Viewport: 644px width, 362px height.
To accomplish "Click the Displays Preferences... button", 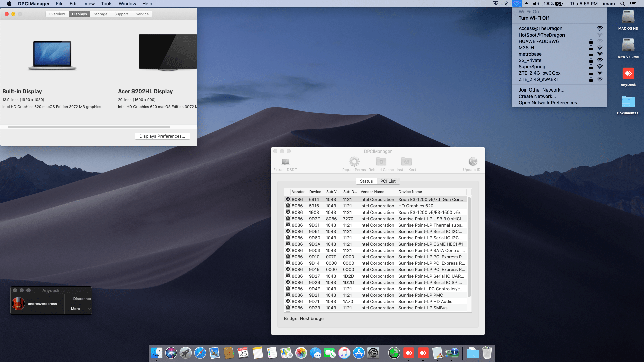I will tap(162, 136).
